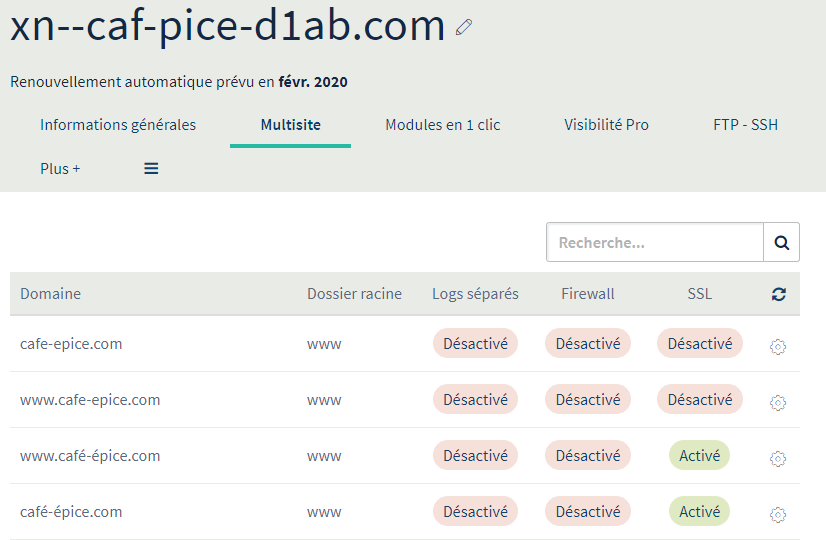Open the gear settings for www.café-épice.com
This screenshot has height=540, width=826.
coord(778,459)
